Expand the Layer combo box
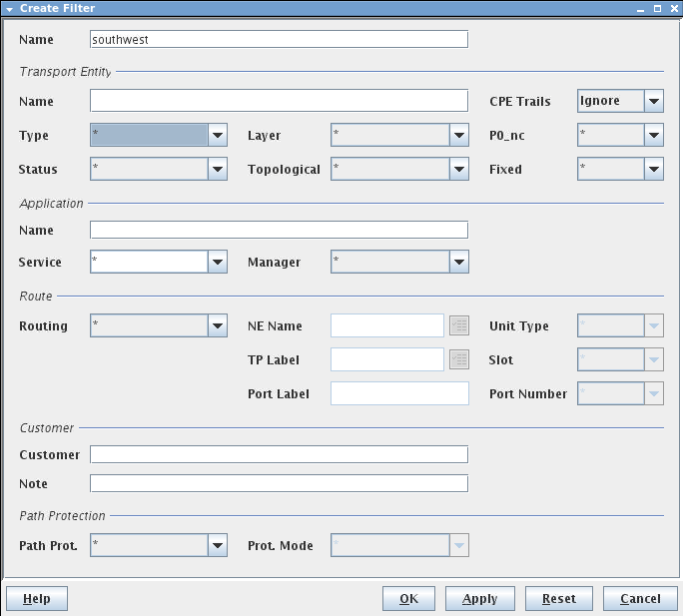The height and width of the screenshot is (616, 683). coord(458,135)
